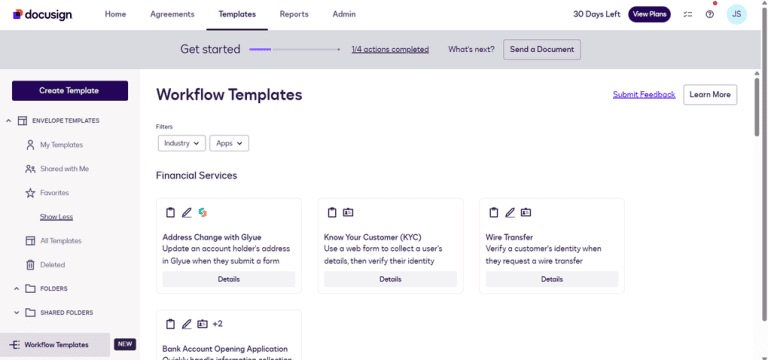Screen dimensions: 768x360
Task: Click the 30 Days Left text
Action: pyautogui.click(x=597, y=14)
